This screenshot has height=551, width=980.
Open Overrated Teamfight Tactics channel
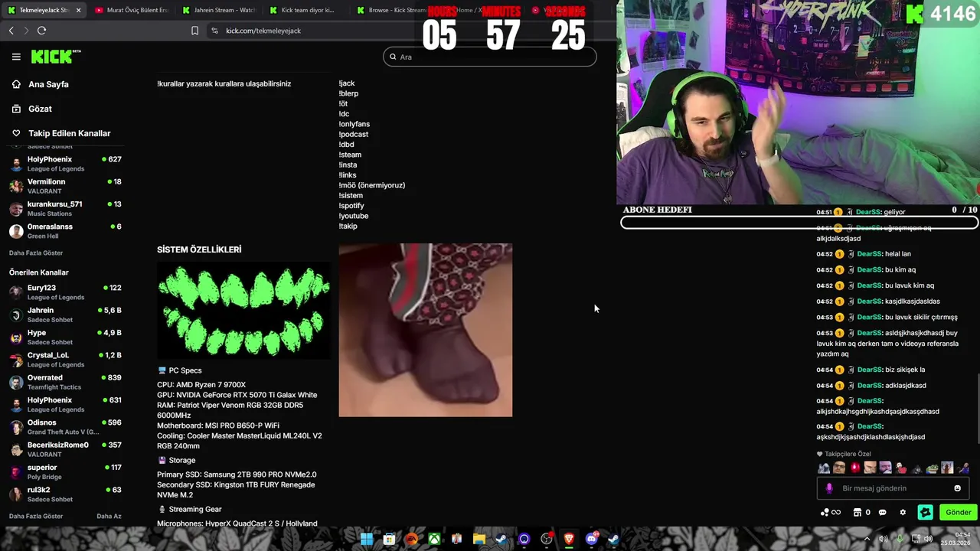(x=65, y=382)
